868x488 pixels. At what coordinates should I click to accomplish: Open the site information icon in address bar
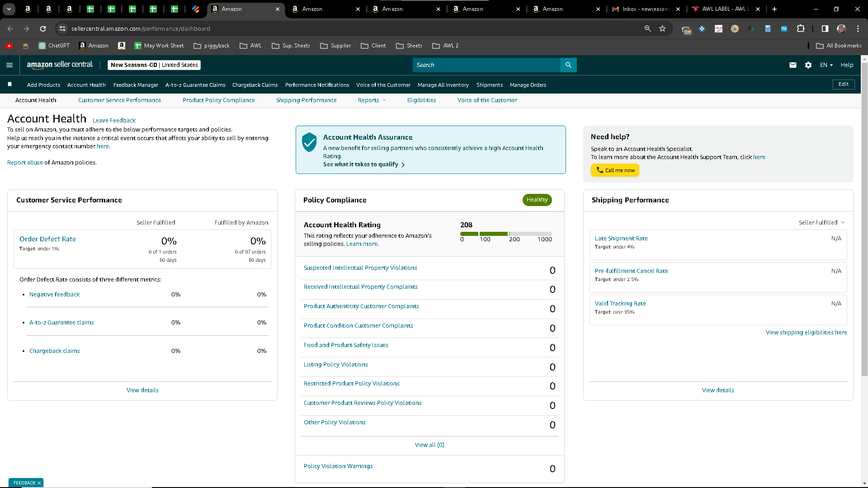click(x=62, y=28)
